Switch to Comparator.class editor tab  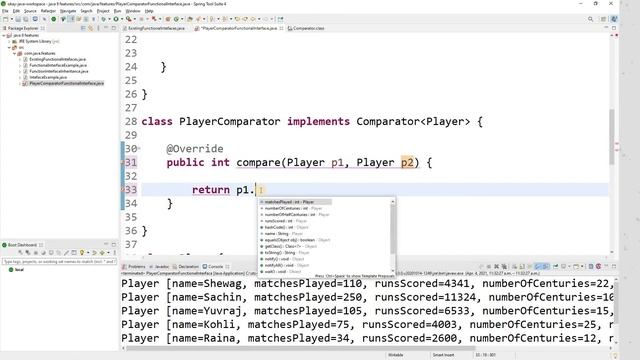pos(306,28)
